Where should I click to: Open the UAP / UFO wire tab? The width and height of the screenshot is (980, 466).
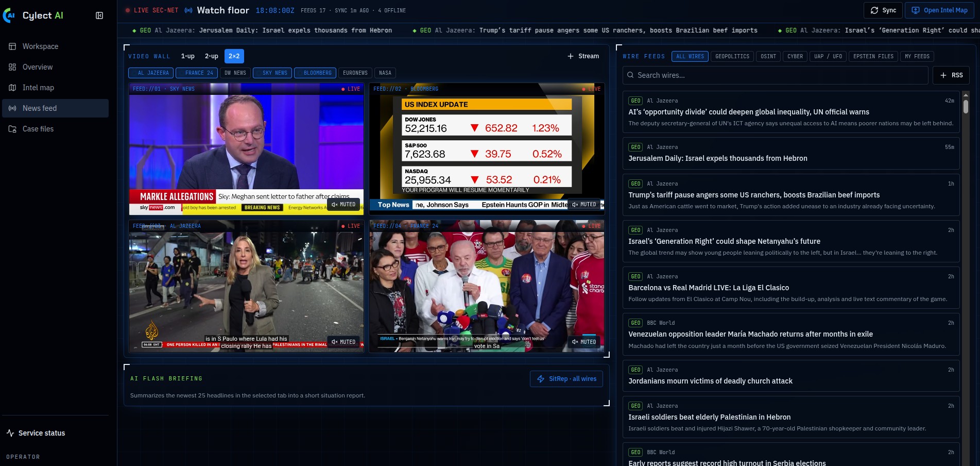tap(828, 56)
